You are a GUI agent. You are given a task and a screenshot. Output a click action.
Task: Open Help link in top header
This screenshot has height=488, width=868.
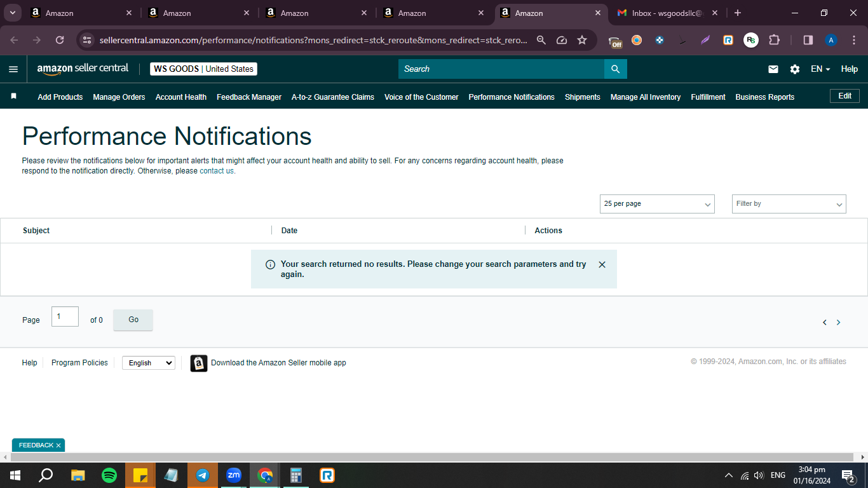[850, 69]
